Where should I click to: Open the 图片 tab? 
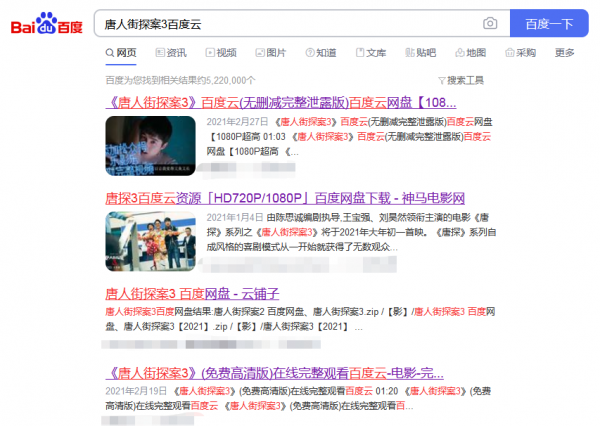coord(271,52)
